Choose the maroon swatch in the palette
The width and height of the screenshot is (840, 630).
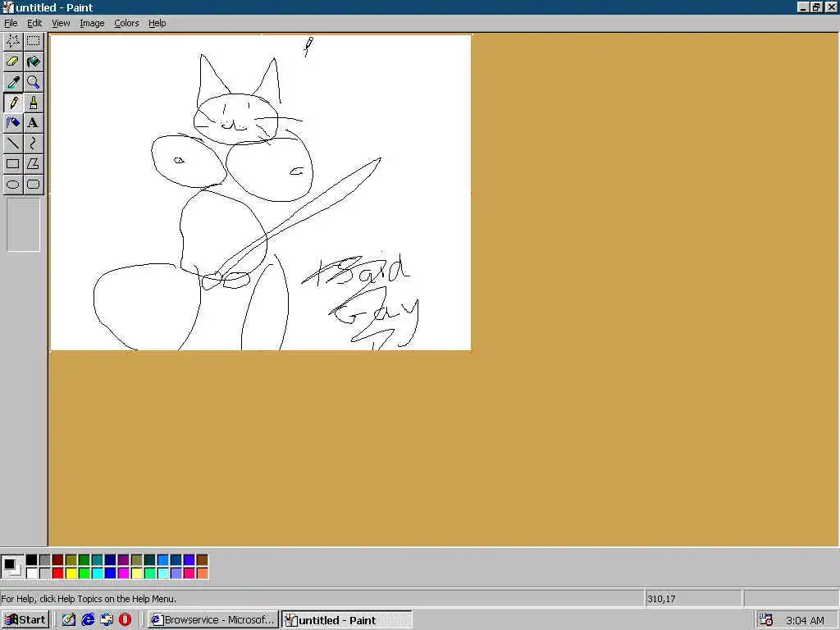tap(58, 559)
